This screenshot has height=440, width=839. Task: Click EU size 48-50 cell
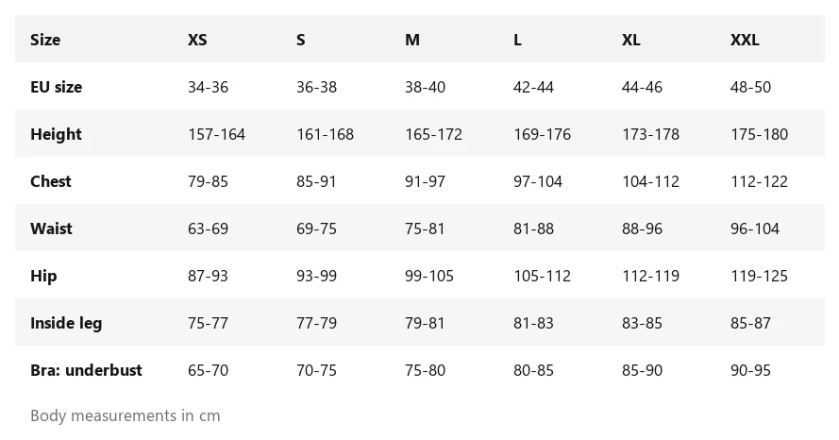750,87
